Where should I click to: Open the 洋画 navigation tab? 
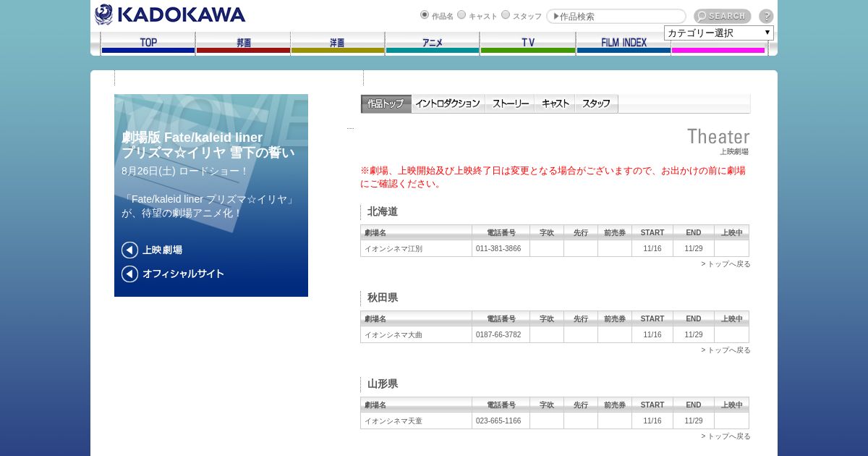[x=338, y=43]
